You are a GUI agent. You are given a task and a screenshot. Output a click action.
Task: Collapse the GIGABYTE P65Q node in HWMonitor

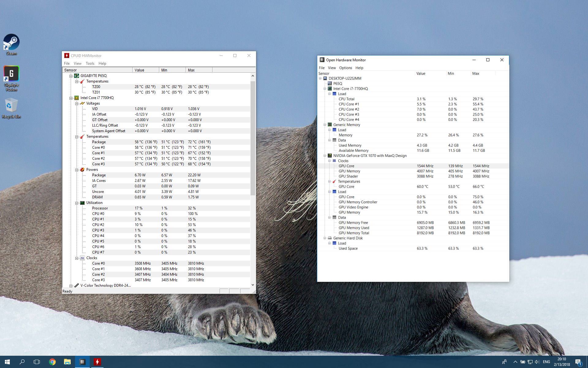71,76
